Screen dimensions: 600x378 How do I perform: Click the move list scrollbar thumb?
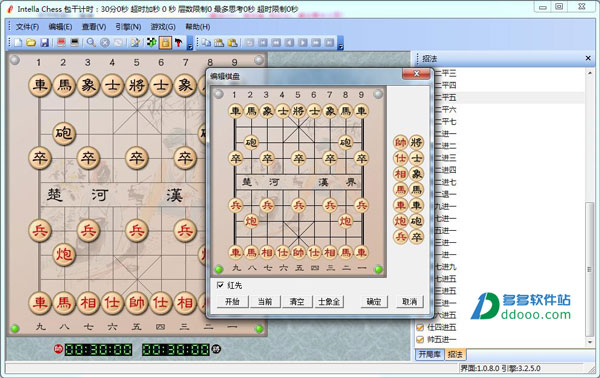590,269
